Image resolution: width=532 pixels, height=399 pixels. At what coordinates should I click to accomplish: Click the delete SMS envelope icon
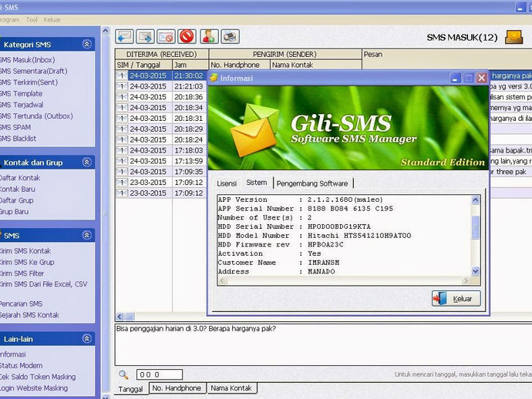pyautogui.click(x=166, y=37)
